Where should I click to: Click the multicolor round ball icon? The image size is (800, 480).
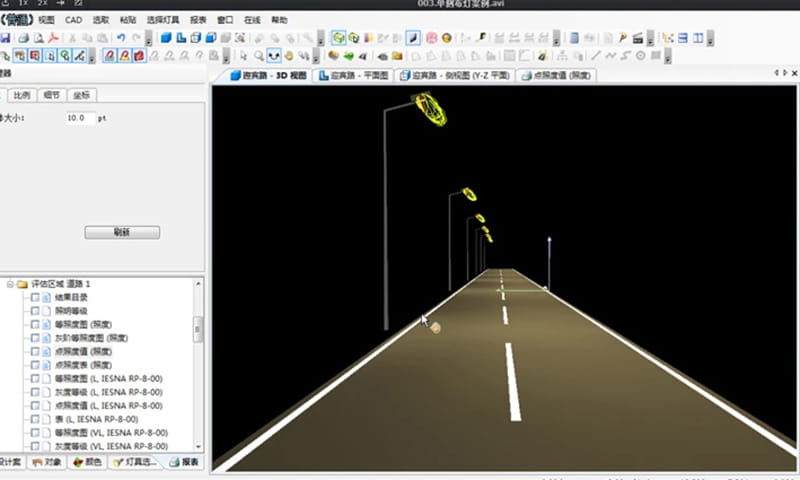tap(446, 38)
